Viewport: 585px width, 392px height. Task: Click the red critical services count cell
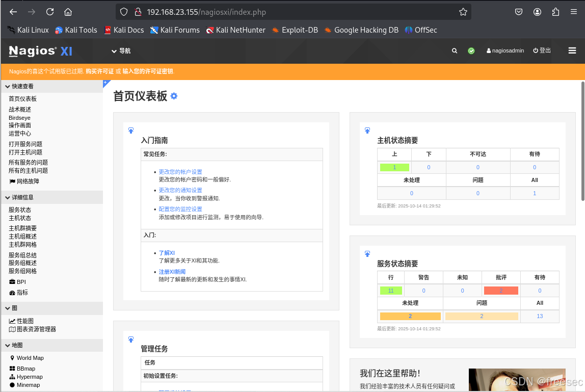pyautogui.click(x=501, y=291)
